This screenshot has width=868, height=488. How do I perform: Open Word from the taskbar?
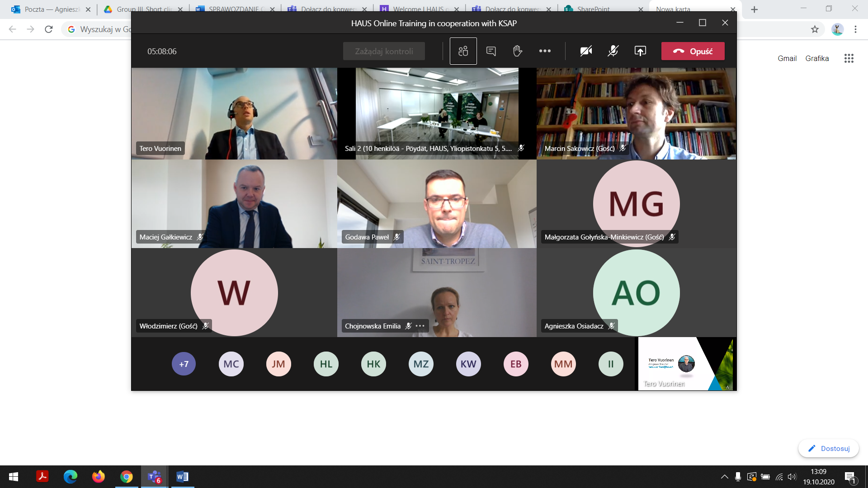pyautogui.click(x=182, y=477)
